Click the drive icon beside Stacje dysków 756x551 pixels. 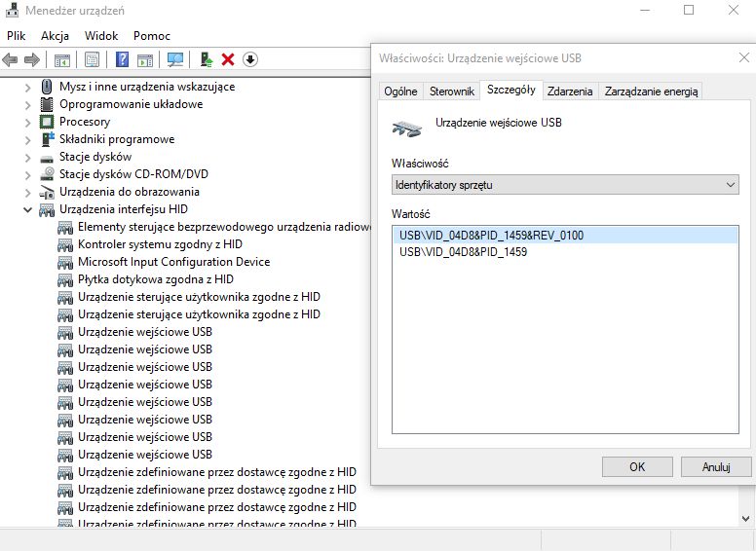[x=47, y=158]
